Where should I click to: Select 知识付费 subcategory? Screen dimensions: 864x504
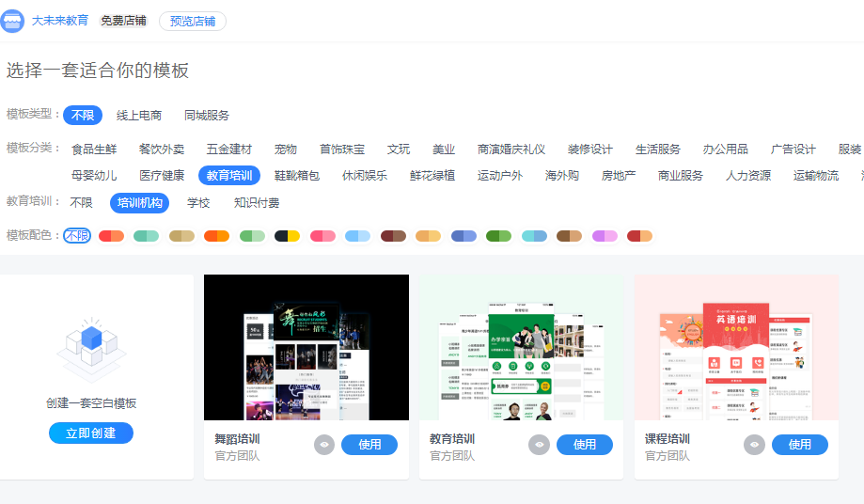pos(257,203)
